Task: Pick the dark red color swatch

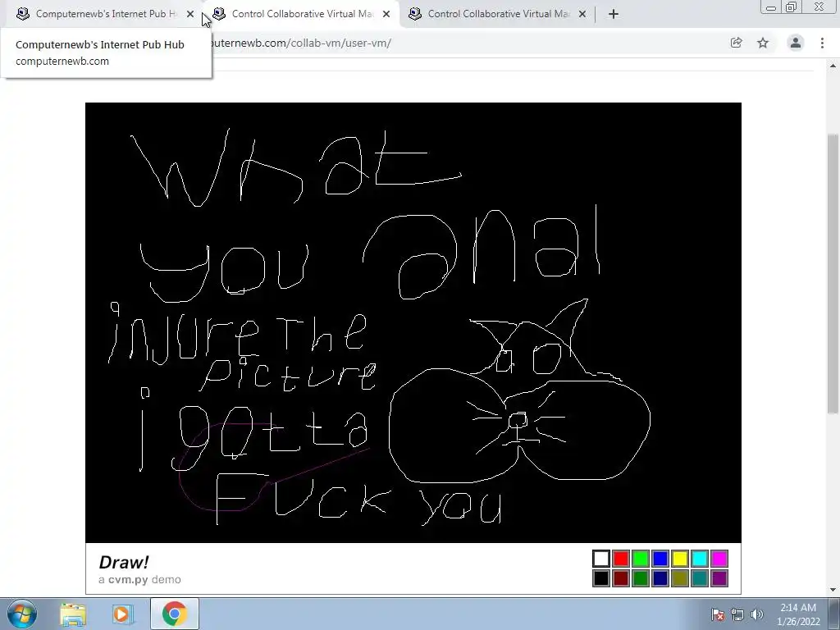Action: [621, 578]
